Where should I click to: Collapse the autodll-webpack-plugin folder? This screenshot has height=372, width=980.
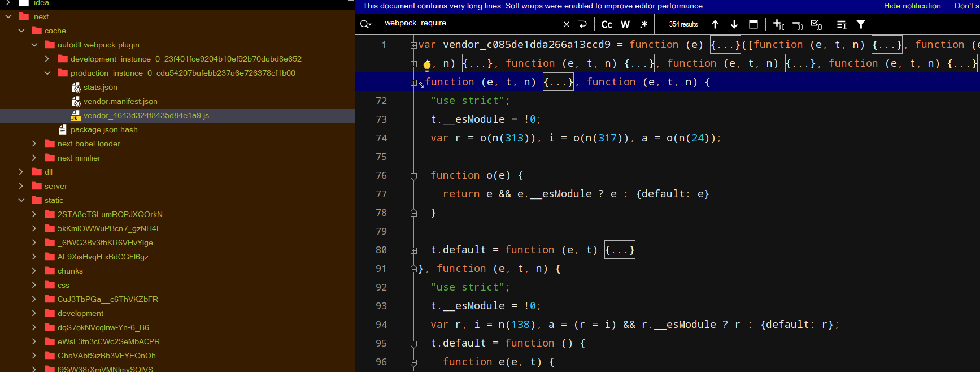[34, 45]
